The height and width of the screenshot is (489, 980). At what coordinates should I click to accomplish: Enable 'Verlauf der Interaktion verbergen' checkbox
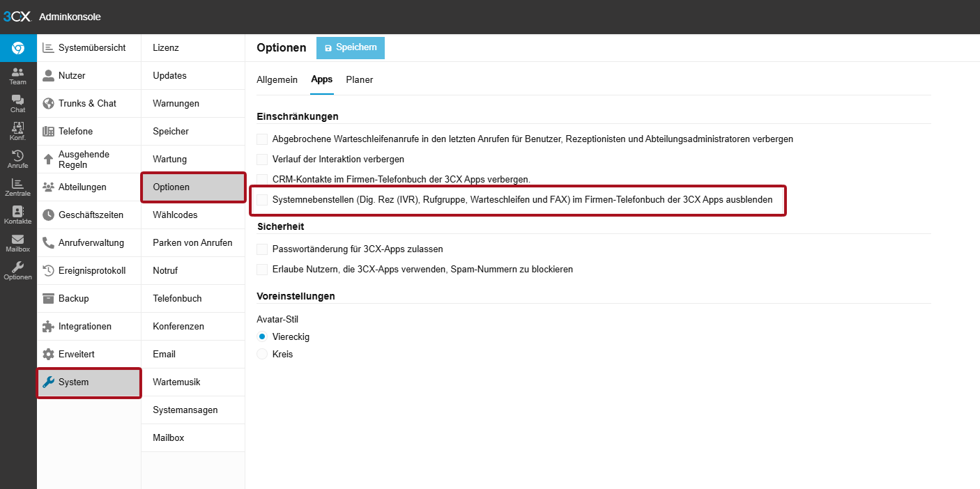click(262, 160)
